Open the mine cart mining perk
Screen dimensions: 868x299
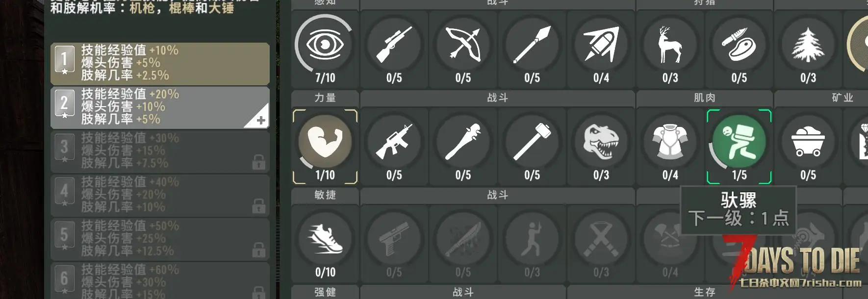pyautogui.click(x=808, y=142)
